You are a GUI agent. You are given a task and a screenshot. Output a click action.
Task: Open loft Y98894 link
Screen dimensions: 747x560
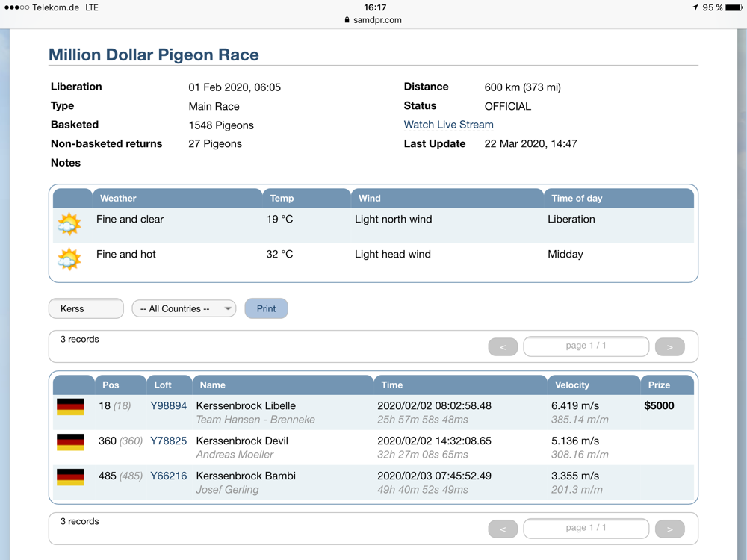click(x=168, y=406)
